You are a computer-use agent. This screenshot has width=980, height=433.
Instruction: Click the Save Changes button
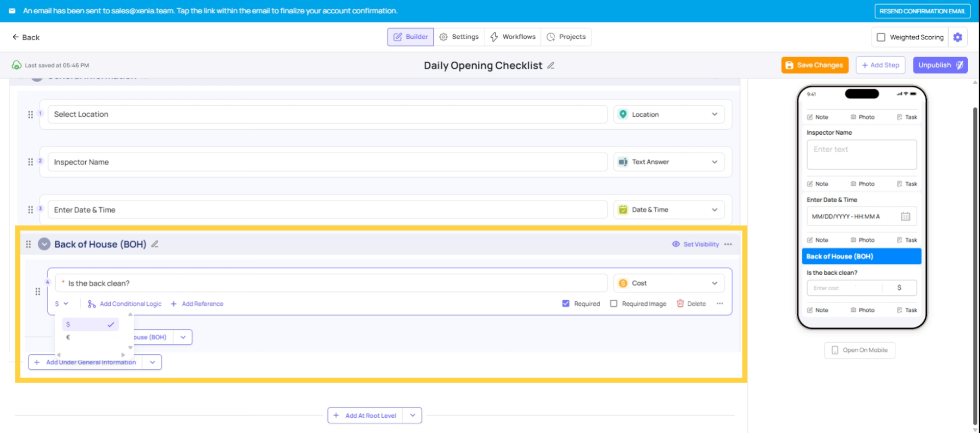tap(815, 65)
